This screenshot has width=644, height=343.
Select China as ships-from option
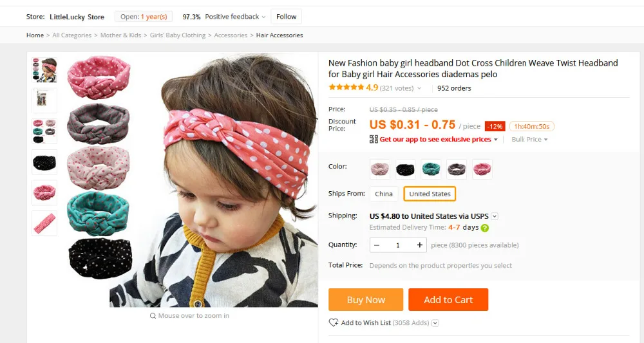384,194
